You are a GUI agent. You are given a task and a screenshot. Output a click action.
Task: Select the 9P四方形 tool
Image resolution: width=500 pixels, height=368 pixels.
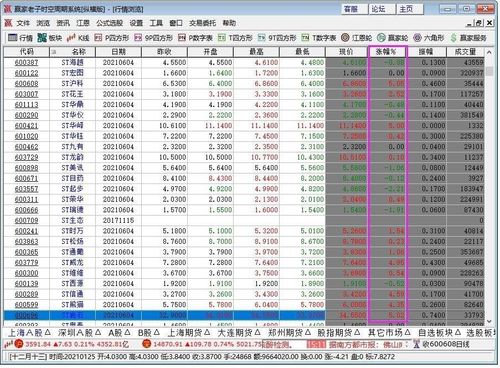point(154,38)
